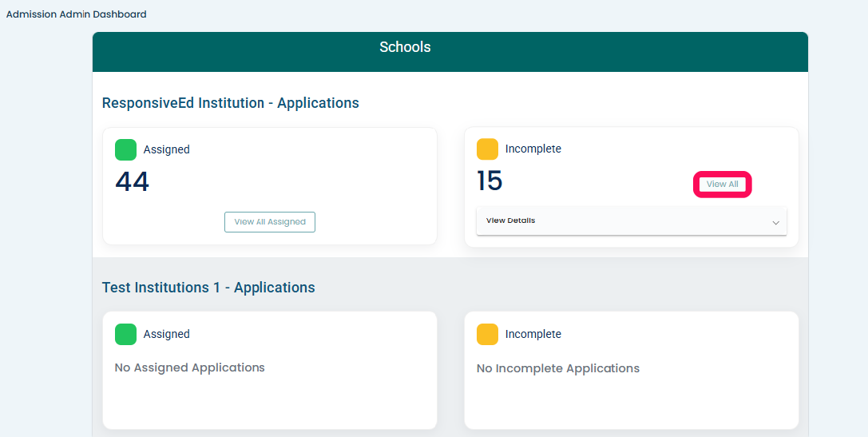Click the ResponsiveEd Institution - Applications heading

click(x=231, y=103)
